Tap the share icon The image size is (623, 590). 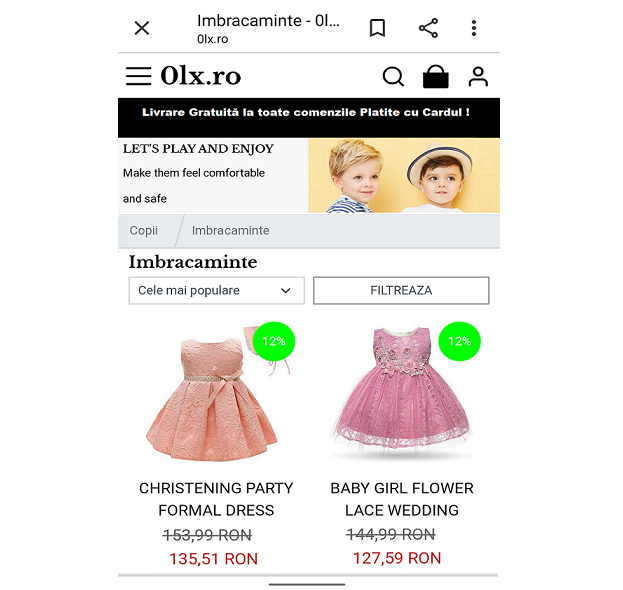[x=428, y=28]
